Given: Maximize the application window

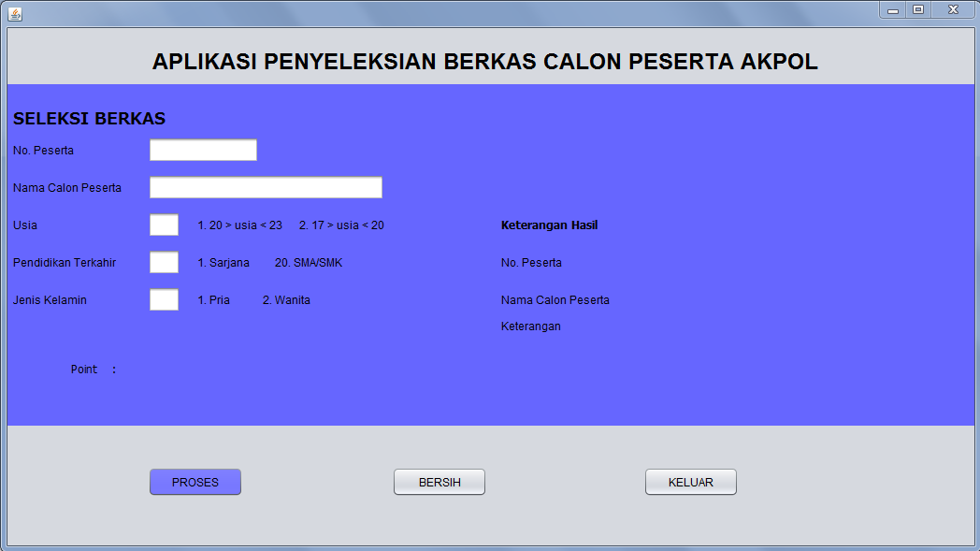Looking at the screenshot, I should tap(918, 10).
